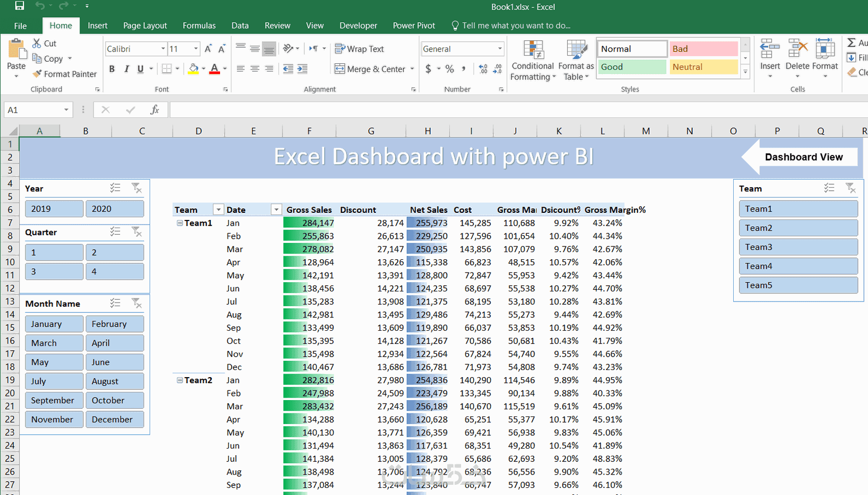The image size is (868, 495).
Task: Open the Team column filter dropdown
Action: (219, 210)
